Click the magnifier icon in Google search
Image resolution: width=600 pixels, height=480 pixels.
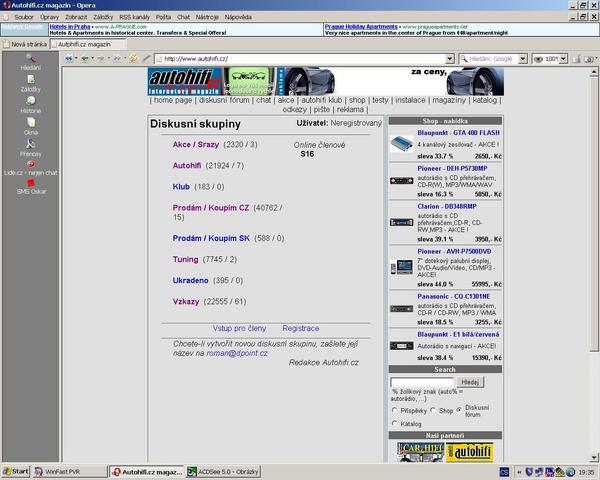pyautogui.click(x=463, y=59)
